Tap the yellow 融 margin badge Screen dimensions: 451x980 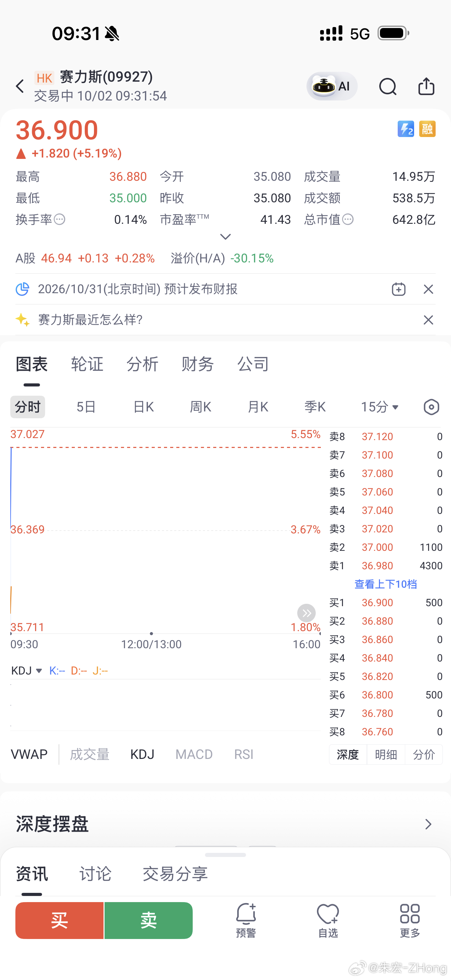[427, 129]
